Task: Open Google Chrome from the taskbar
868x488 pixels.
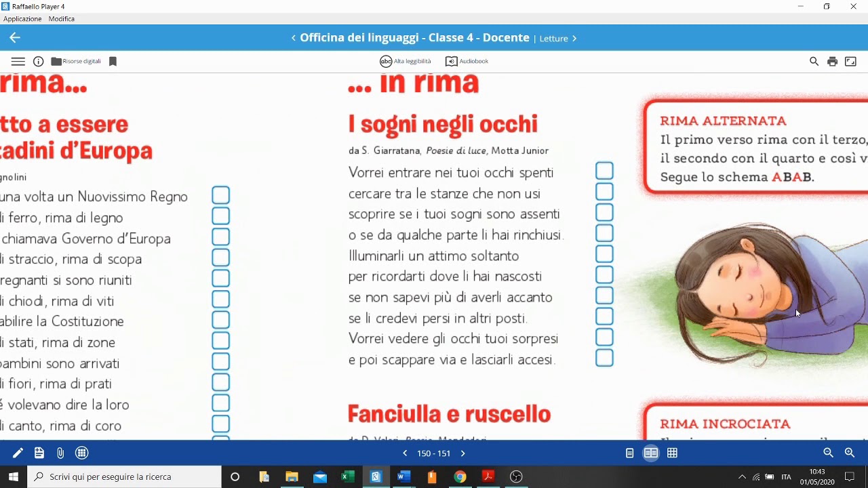Action: pos(460,476)
